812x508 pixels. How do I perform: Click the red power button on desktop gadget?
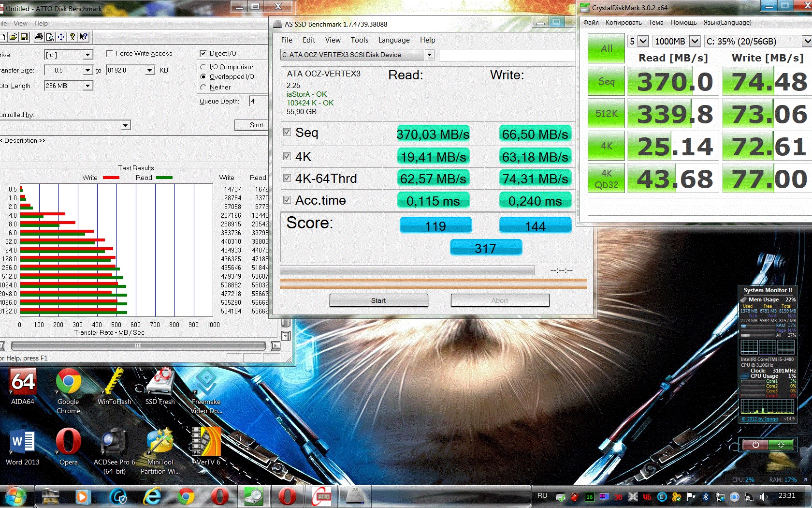[755, 445]
